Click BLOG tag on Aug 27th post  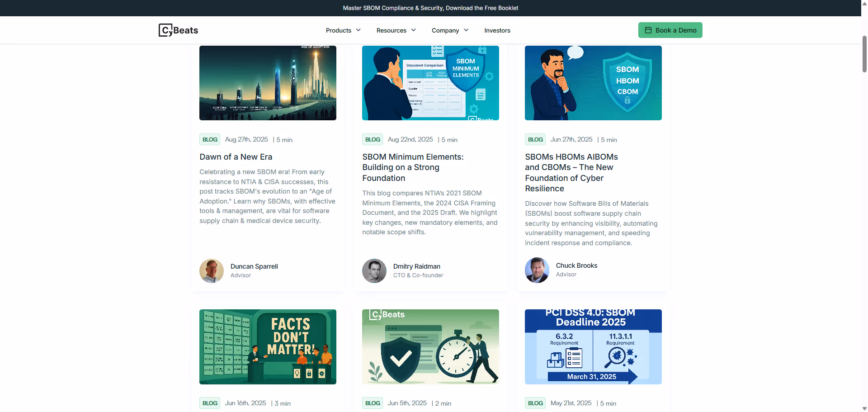[x=210, y=139]
